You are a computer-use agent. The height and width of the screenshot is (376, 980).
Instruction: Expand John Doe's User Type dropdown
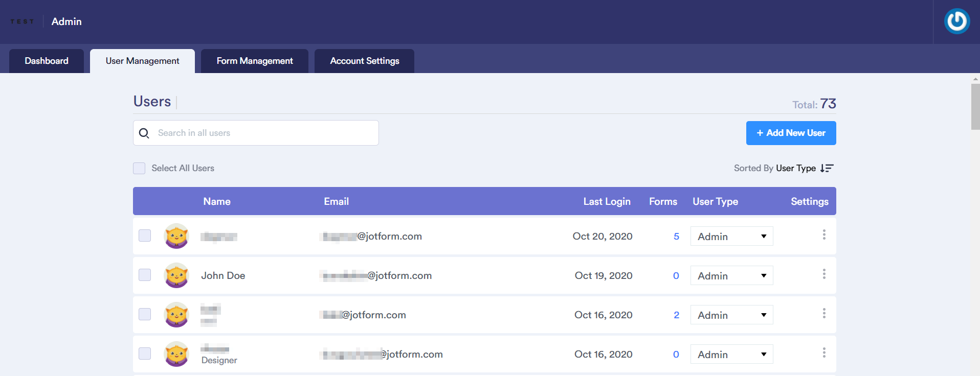(x=731, y=276)
